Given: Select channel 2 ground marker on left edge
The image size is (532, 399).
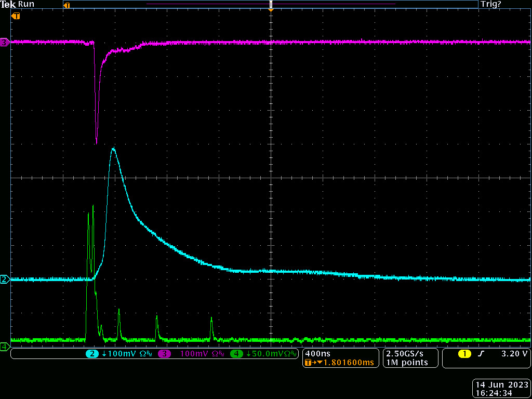Looking at the screenshot, I should 5,280.
